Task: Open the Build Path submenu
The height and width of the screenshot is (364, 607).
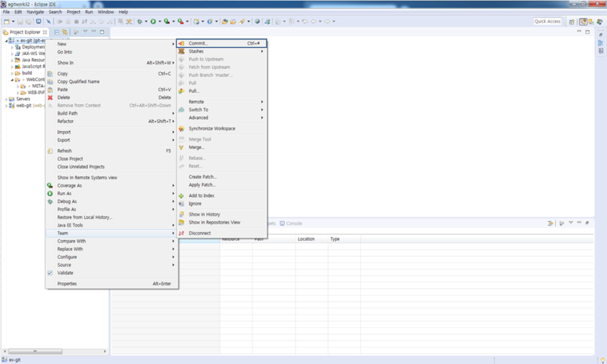Action: pyautogui.click(x=112, y=113)
